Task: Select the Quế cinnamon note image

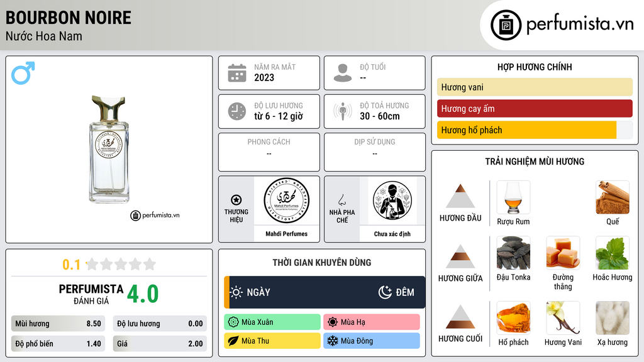Action: tap(613, 197)
